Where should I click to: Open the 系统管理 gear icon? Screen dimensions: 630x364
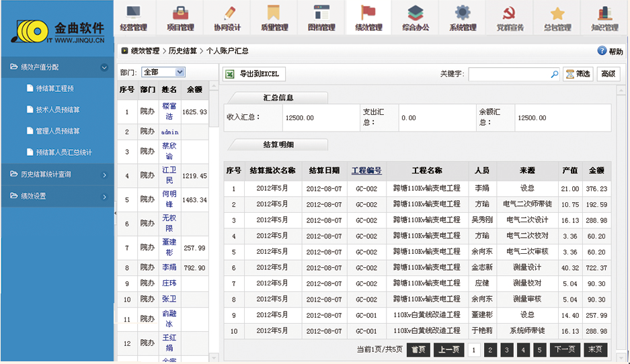[x=463, y=13]
